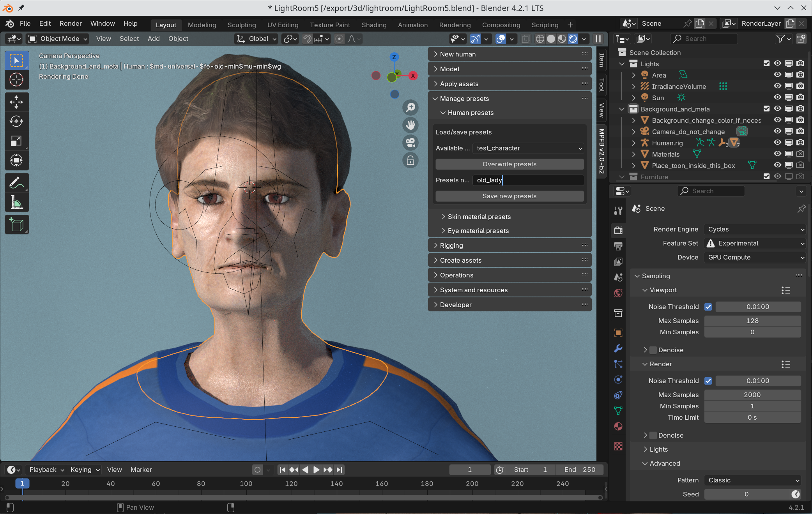
Task: Open the Render properties tab
Action: tap(618, 230)
